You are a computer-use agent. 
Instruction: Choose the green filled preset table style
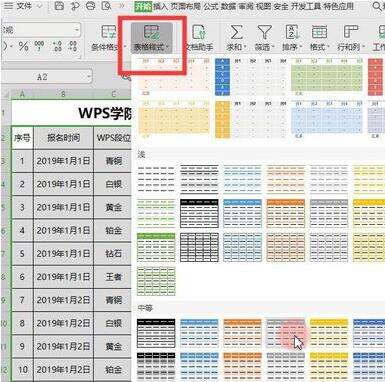point(327,77)
